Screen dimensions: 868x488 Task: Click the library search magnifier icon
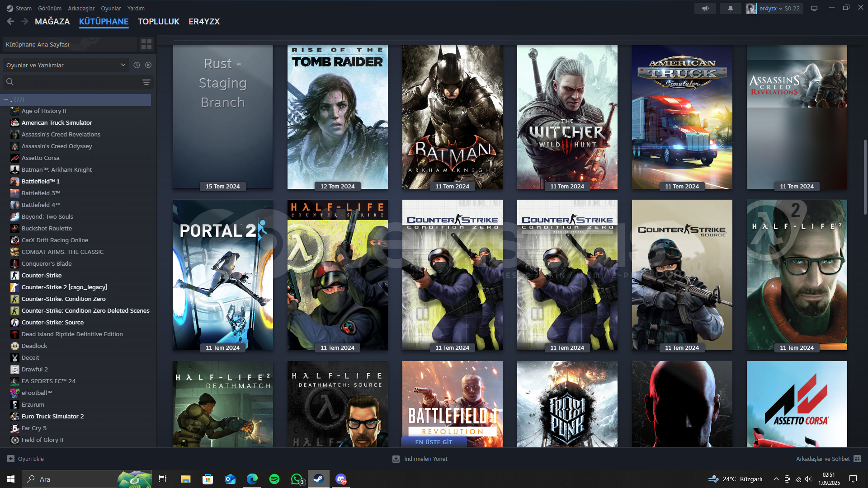10,82
